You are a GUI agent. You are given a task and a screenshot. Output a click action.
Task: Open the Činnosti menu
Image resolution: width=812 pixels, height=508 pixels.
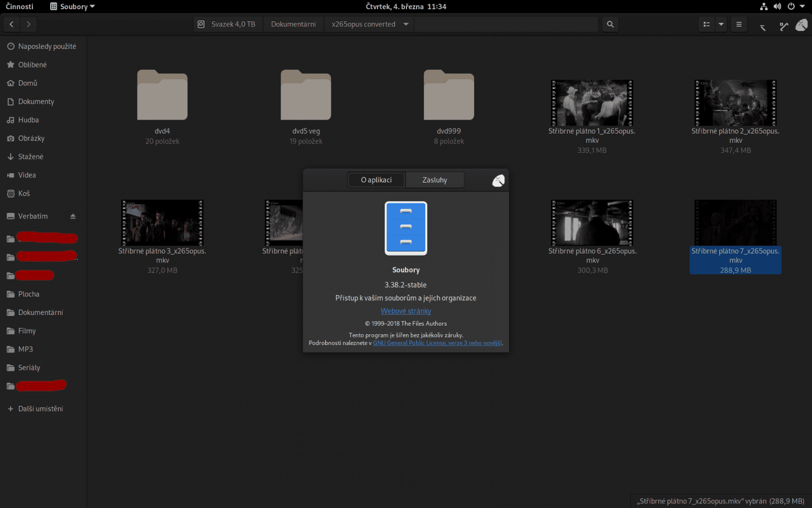tap(19, 7)
